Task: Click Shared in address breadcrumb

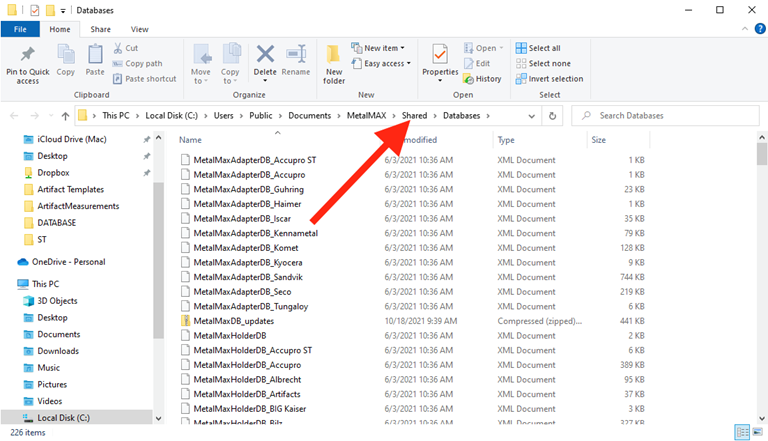Action: tap(414, 116)
